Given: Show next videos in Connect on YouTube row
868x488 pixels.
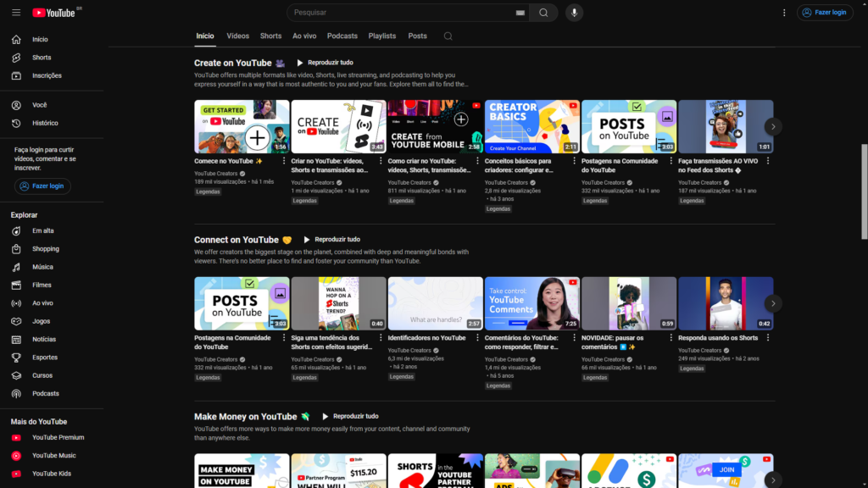Looking at the screenshot, I should coord(773,303).
